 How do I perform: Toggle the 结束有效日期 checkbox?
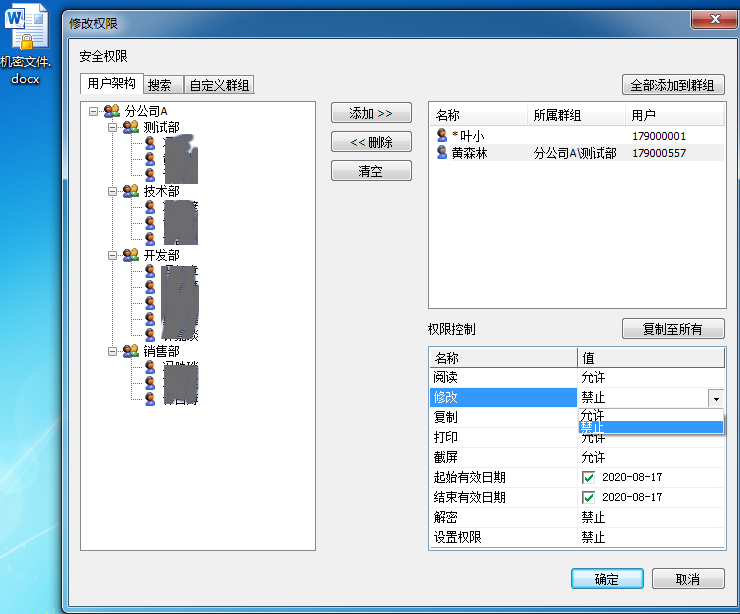(x=588, y=497)
